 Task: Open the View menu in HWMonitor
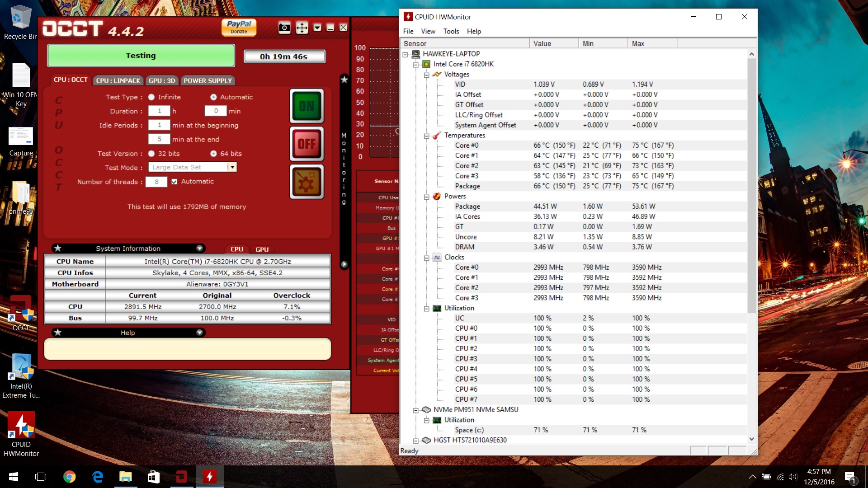tap(428, 31)
